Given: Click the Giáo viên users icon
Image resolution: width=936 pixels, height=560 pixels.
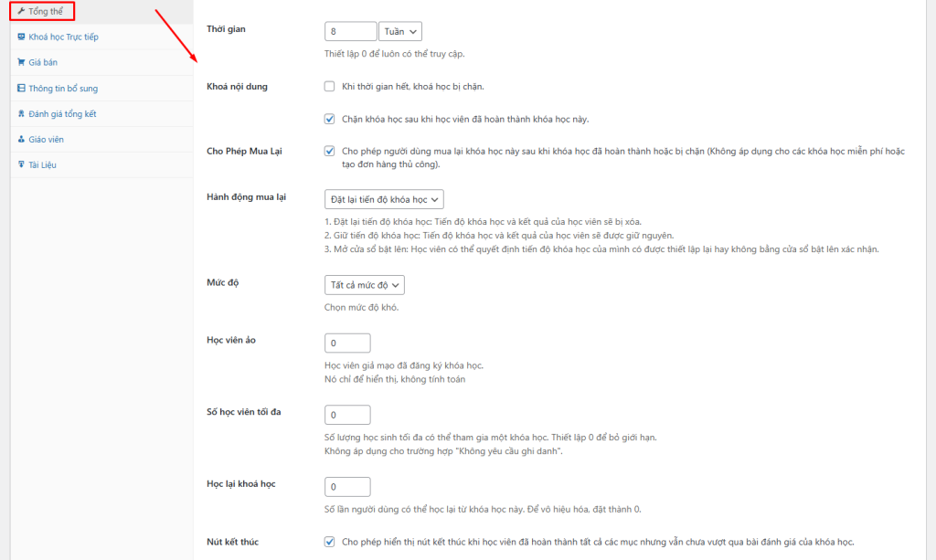Looking at the screenshot, I should click(21, 140).
